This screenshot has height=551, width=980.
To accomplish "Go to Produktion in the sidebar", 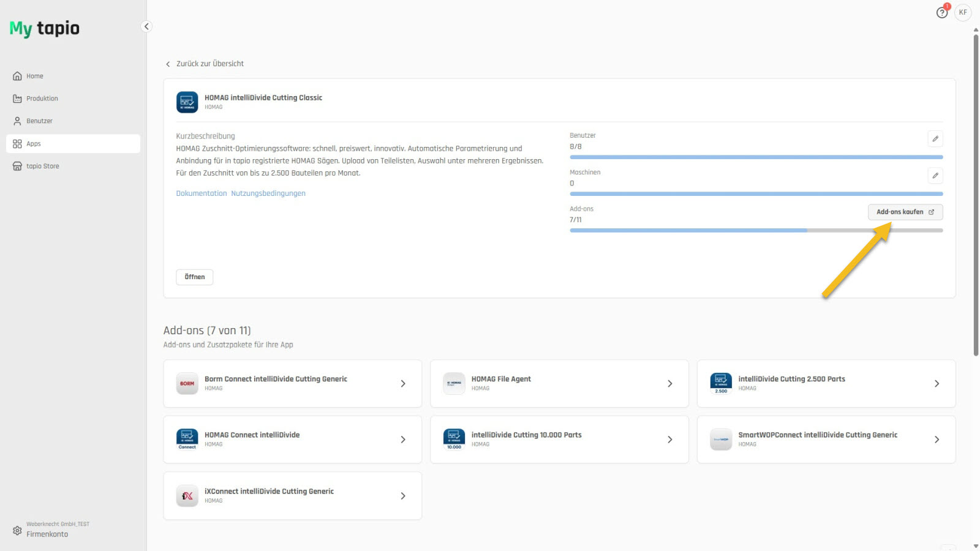I will click(42, 99).
